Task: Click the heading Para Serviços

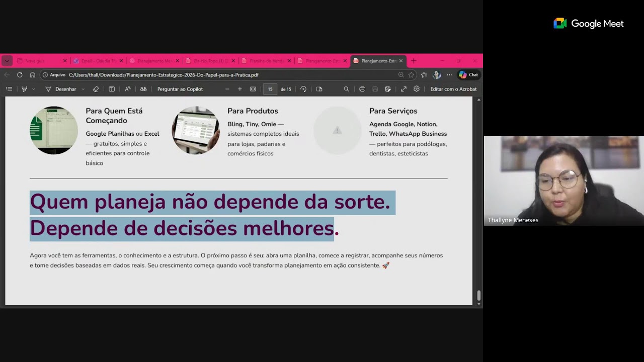Action: pyautogui.click(x=393, y=111)
